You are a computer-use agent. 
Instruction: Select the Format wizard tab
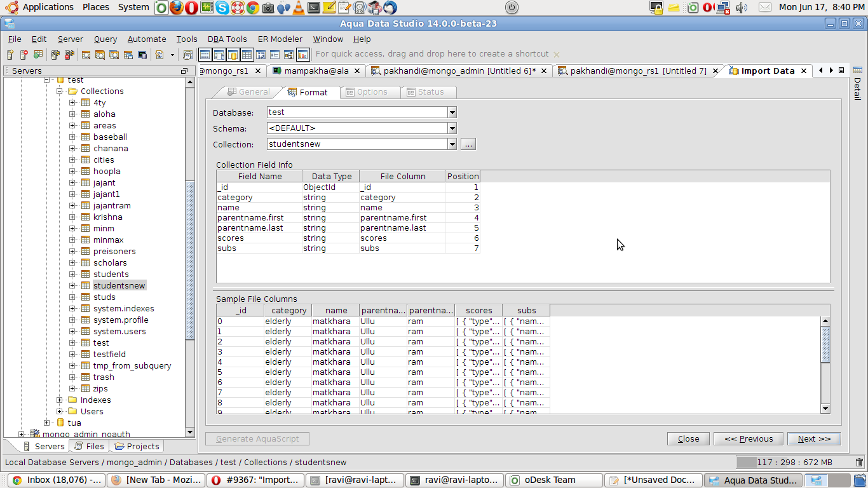(x=308, y=92)
